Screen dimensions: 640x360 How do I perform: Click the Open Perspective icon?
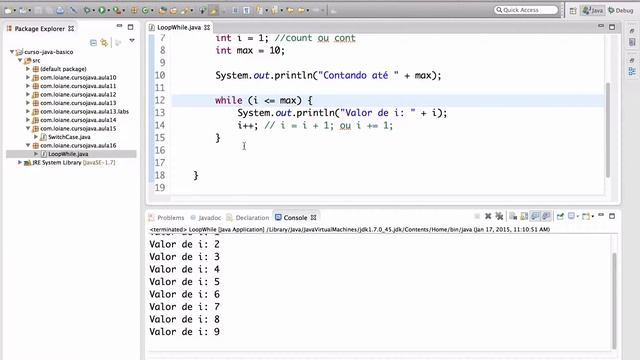[573, 11]
